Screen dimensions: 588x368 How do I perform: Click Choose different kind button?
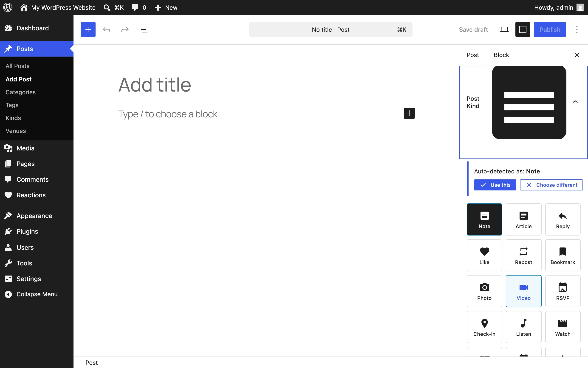tap(551, 185)
